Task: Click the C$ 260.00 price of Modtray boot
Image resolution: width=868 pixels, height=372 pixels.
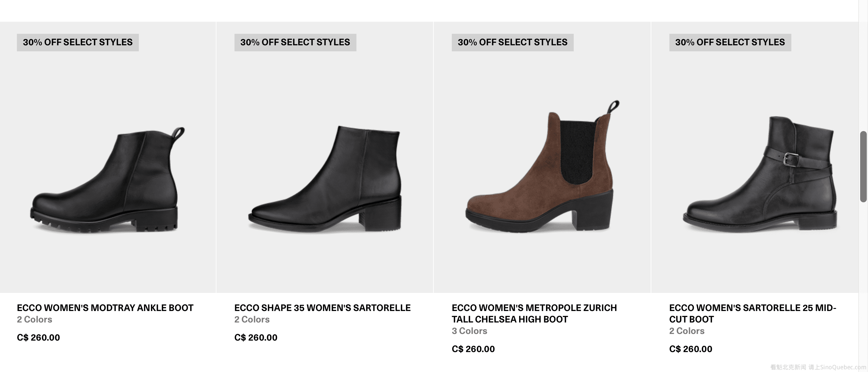Action: [x=38, y=338]
